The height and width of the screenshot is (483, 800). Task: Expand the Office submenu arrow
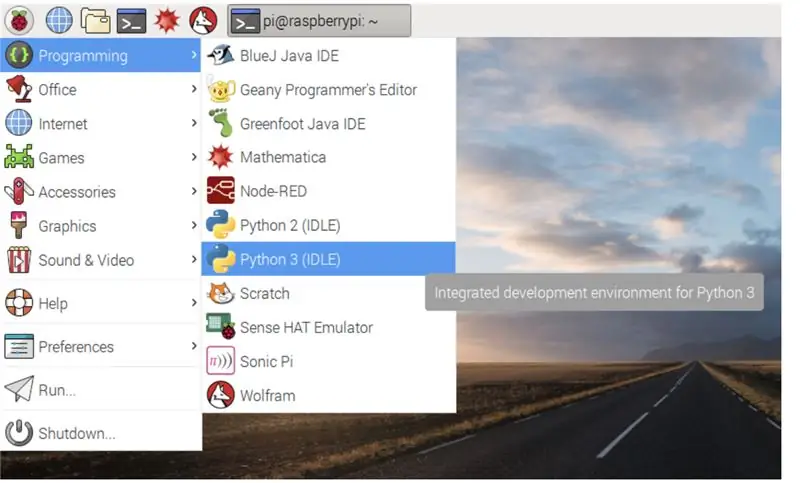click(194, 89)
